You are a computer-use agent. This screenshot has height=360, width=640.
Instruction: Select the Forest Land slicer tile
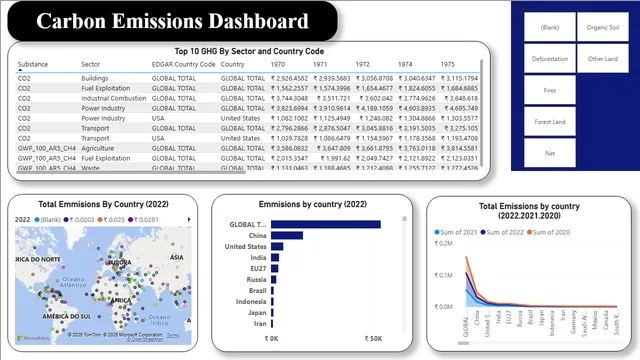click(x=549, y=121)
